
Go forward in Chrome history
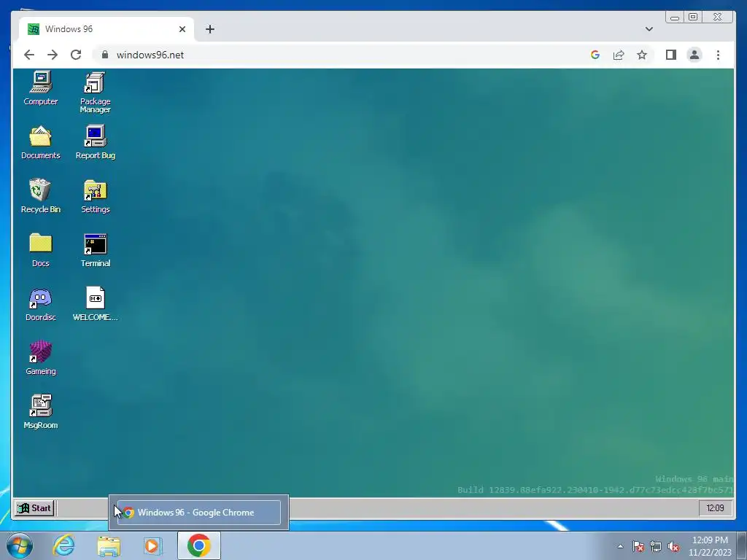(53, 55)
